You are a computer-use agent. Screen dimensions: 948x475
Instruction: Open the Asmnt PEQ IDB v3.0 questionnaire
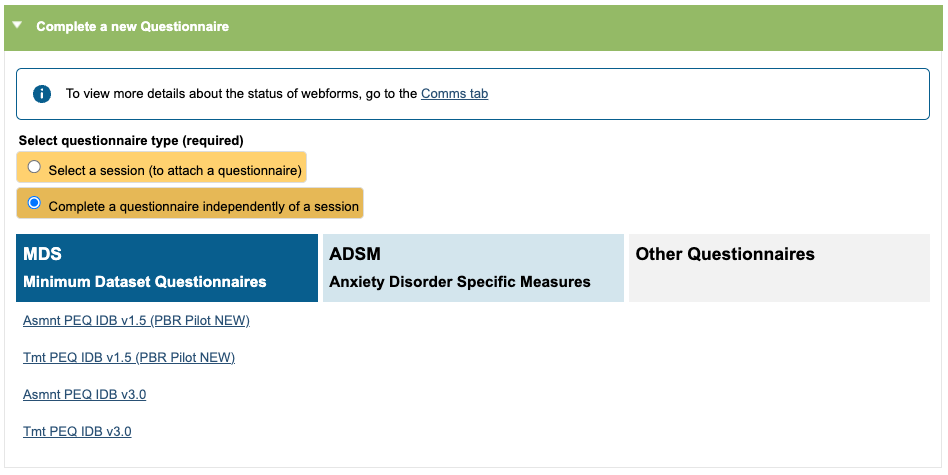point(85,395)
